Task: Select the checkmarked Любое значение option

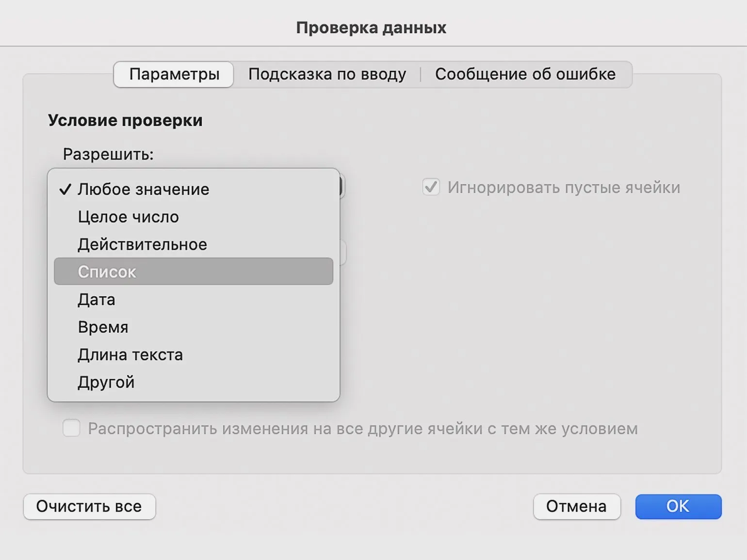Action: point(144,189)
